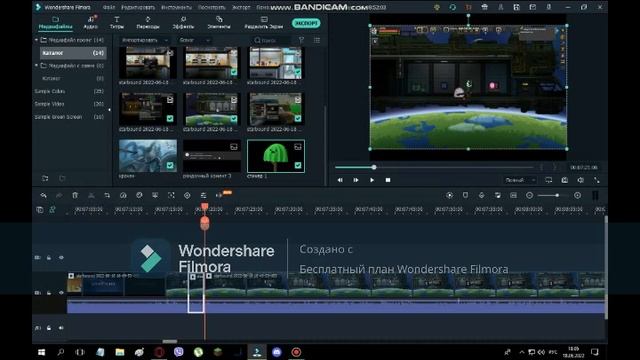Screen dimensions: 640x360
Task: Click the add track icon left of ruler
Action: (x=40, y=210)
